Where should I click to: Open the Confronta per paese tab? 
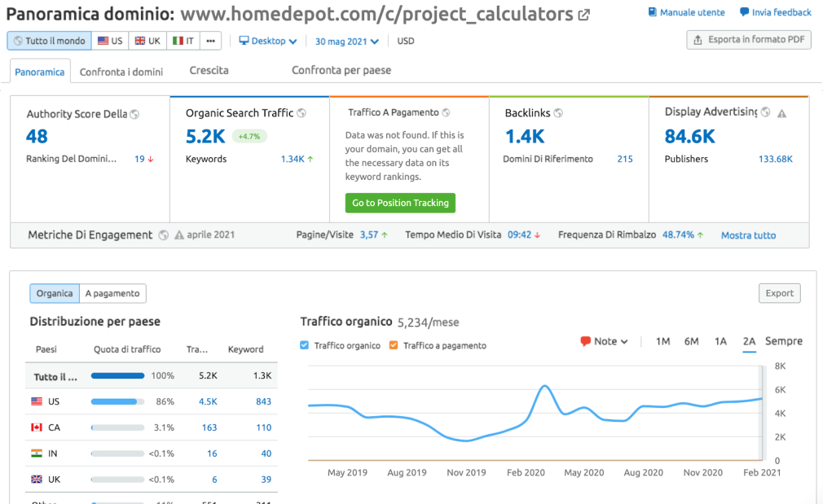click(x=341, y=70)
